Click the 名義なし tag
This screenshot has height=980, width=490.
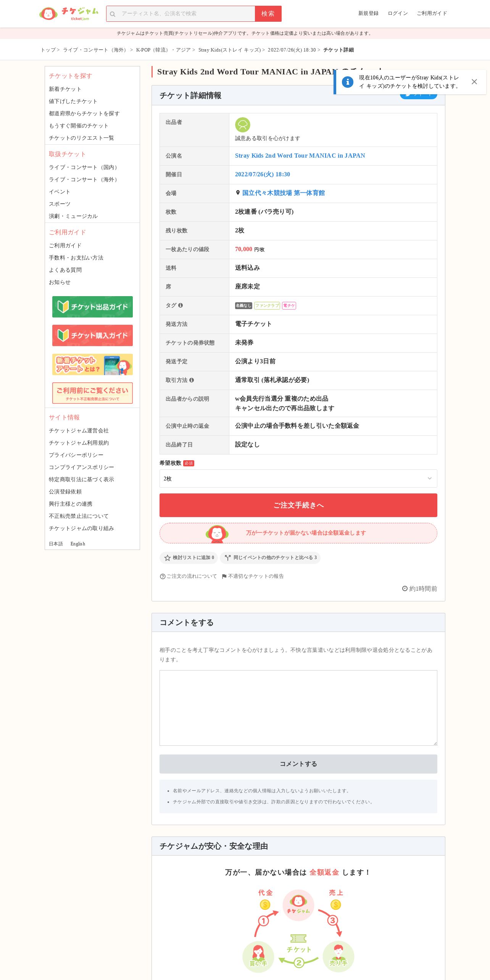click(x=243, y=306)
